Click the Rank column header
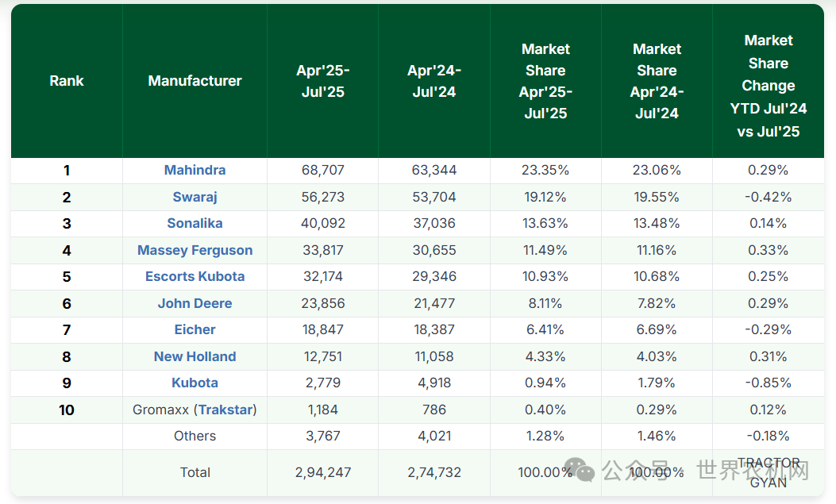The height and width of the screenshot is (504, 836). coord(67,80)
